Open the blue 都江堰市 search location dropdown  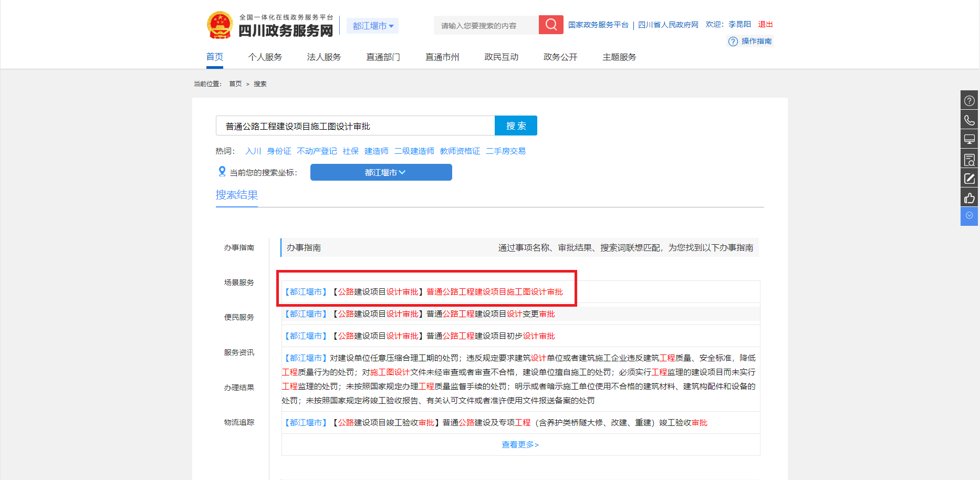coord(381,172)
